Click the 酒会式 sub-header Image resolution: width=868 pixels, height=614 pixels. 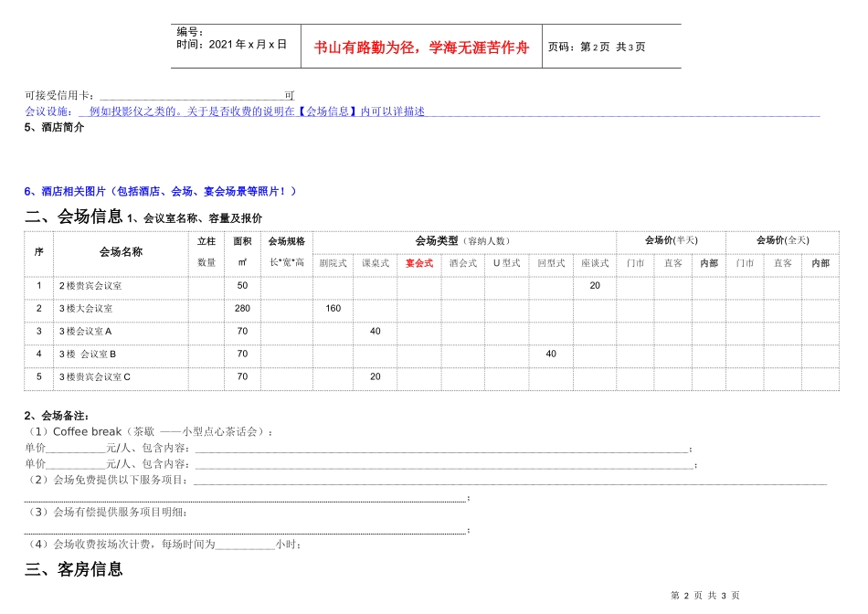tap(463, 263)
